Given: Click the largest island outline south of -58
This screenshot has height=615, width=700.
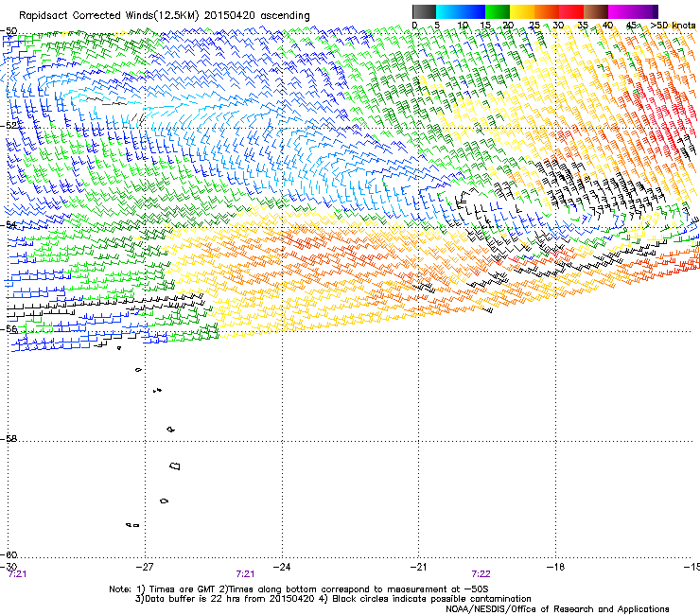Looking at the screenshot, I should pyautogui.click(x=175, y=466).
